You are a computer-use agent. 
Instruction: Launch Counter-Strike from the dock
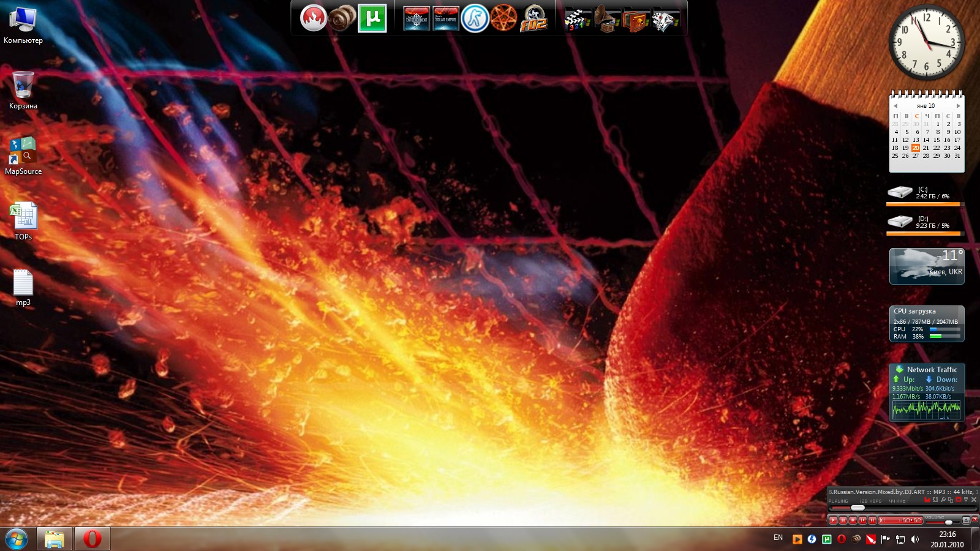point(475,18)
